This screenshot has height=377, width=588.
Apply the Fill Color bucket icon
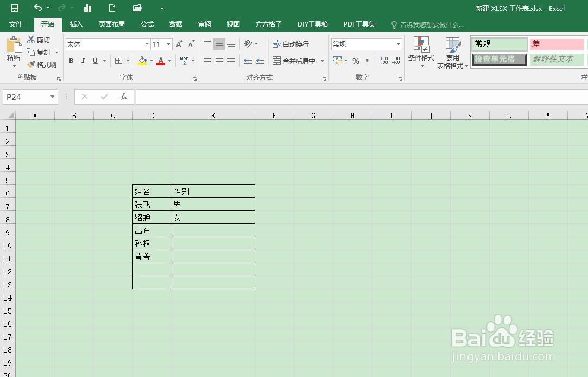(x=141, y=61)
